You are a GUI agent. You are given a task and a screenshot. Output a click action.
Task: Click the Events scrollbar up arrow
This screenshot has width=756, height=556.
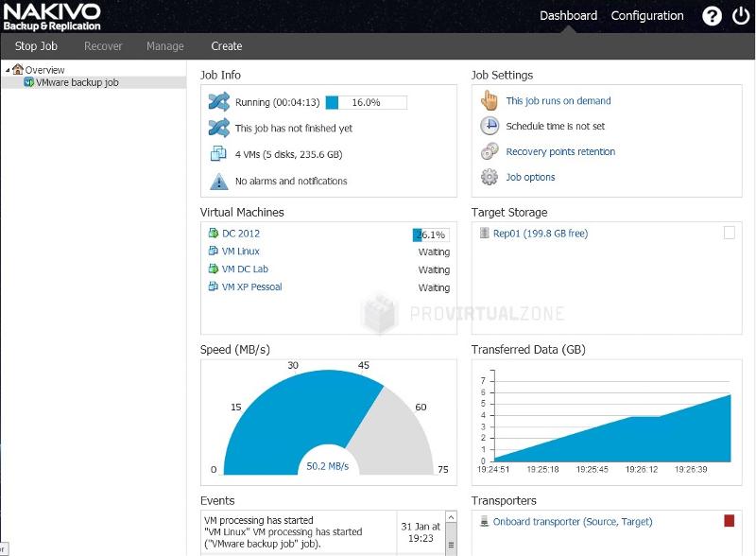click(452, 517)
